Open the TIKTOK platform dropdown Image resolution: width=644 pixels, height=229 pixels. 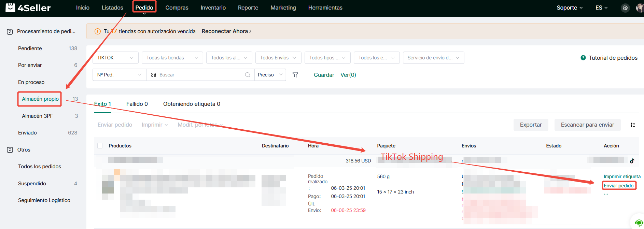click(115, 58)
